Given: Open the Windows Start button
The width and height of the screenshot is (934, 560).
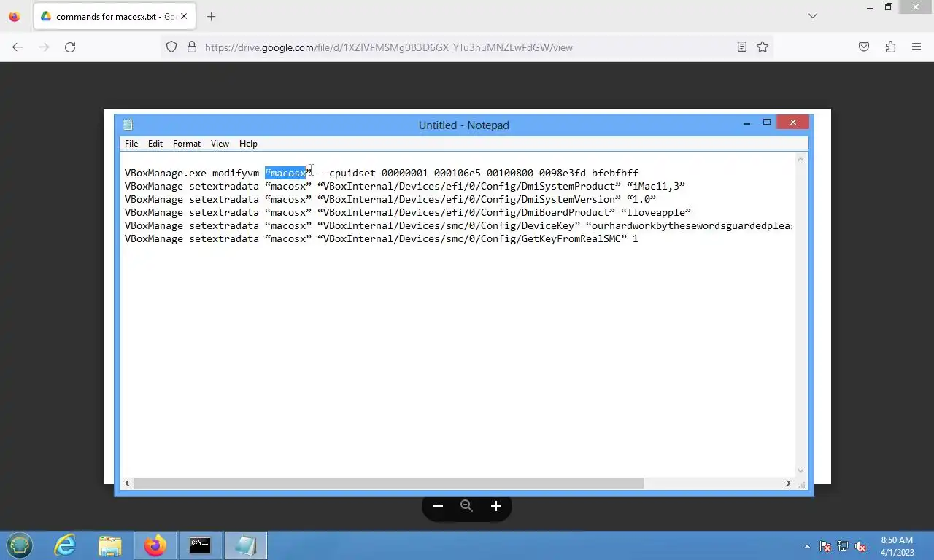Looking at the screenshot, I should pyautogui.click(x=20, y=545).
